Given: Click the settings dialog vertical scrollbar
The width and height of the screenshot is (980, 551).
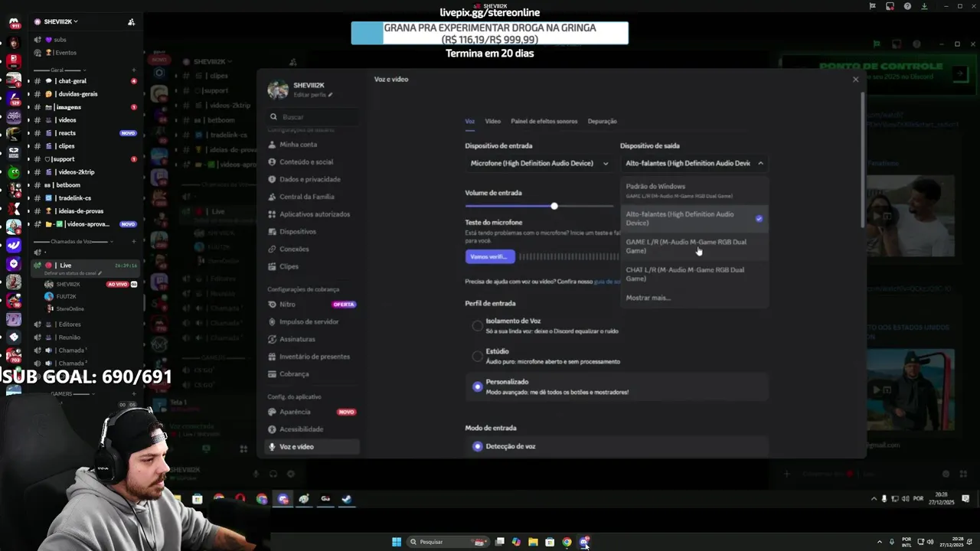Looking at the screenshot, I should tap(863, 159).
